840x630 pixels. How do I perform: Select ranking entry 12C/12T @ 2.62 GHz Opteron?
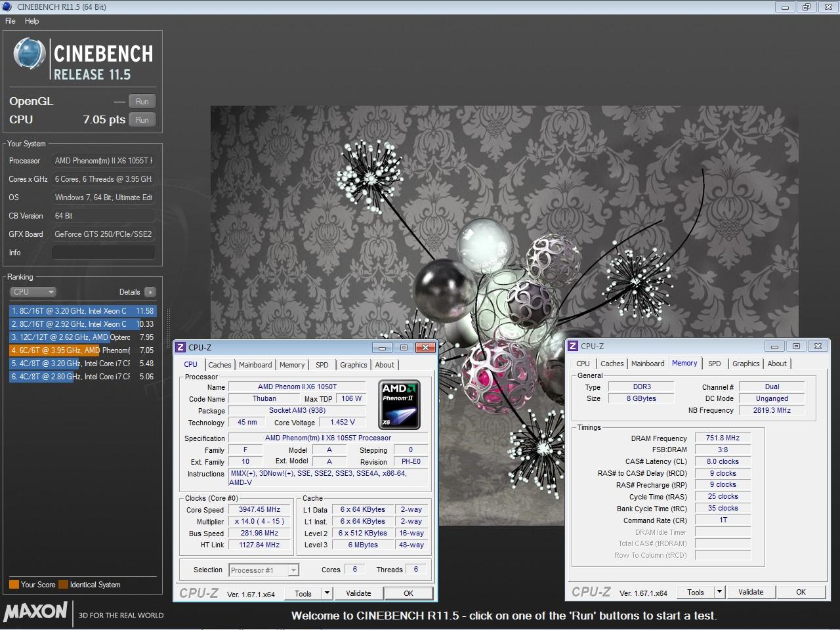coord(83,337)
